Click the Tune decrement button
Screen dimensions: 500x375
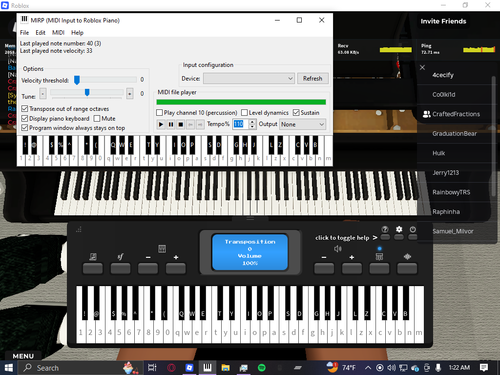[x=43, y=94]
